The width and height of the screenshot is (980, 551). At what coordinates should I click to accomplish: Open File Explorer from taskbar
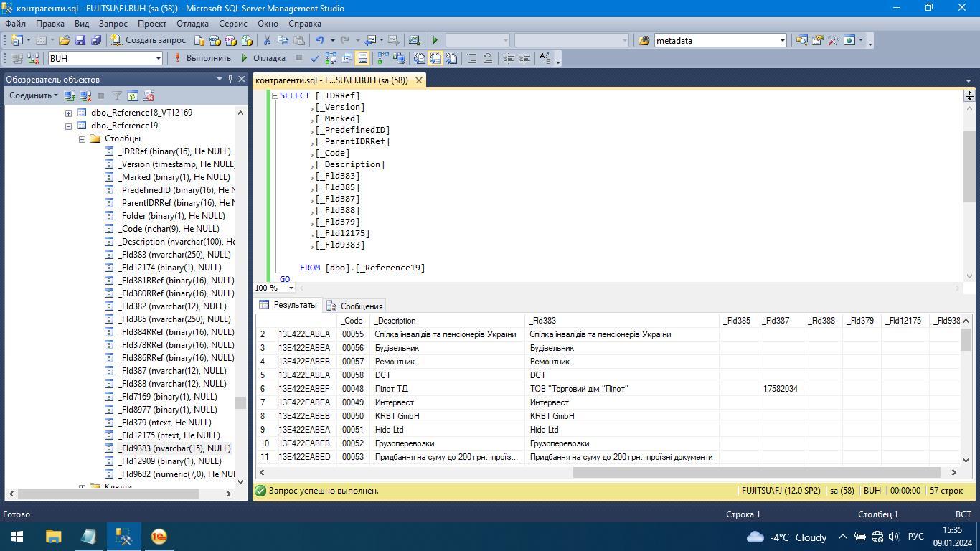click(x=54, y=537)
